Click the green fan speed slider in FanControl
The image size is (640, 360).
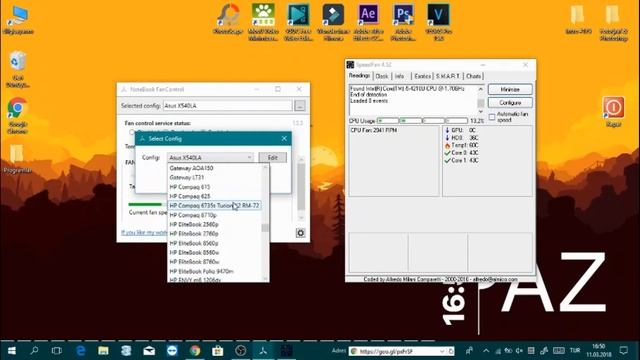click(145, 204)
